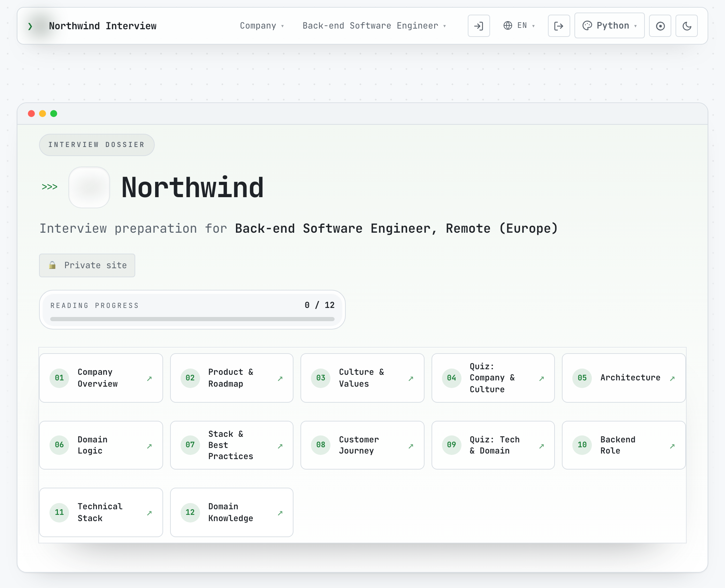This screenshot has height=588, width=725.
Task: Click the arrow icon on Backend Role card
Action: click(x=672, y=446)
